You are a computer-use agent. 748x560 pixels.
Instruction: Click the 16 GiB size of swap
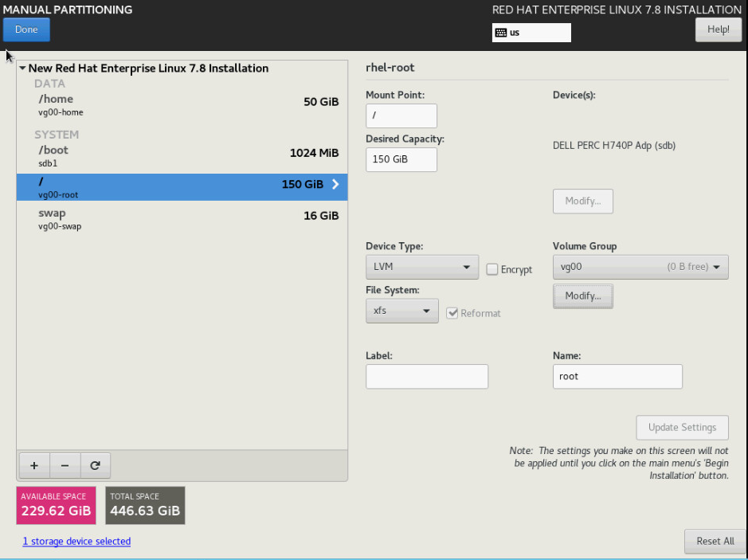coord(321,216)
